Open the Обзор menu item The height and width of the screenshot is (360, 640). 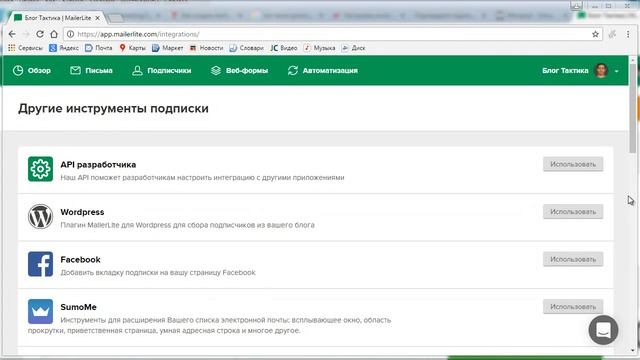coord(32,71)
